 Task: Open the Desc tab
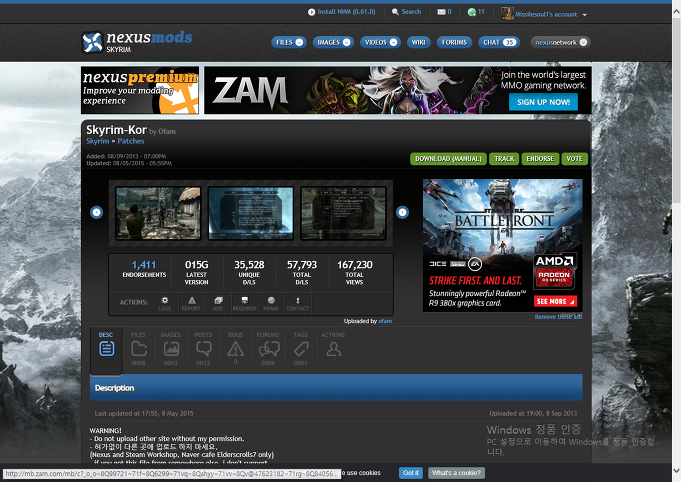106,350
